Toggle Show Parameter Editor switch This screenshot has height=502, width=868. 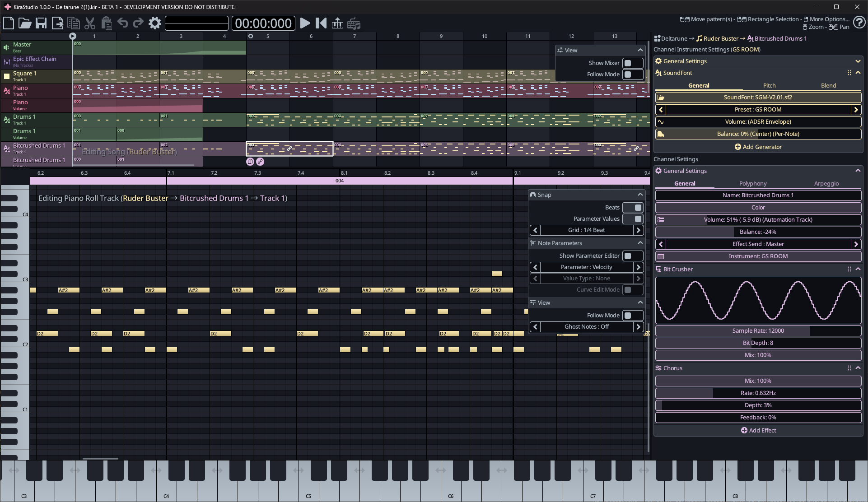632,256
